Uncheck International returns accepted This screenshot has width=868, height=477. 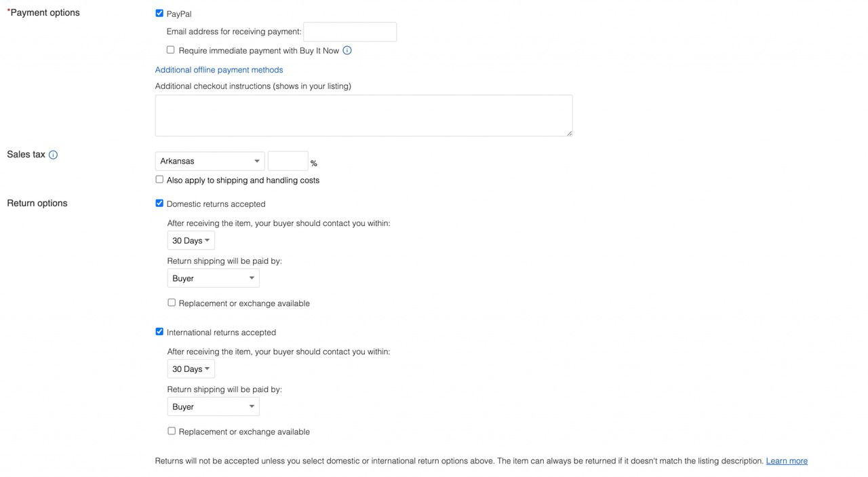(159, 331)
